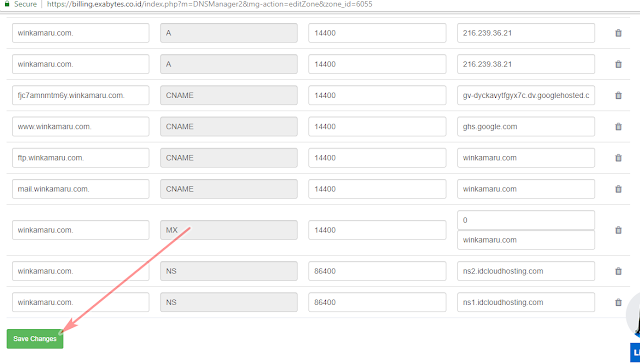Edit the MX priority field showing 0
Screen dimensions: 640x363
point(526,220)
